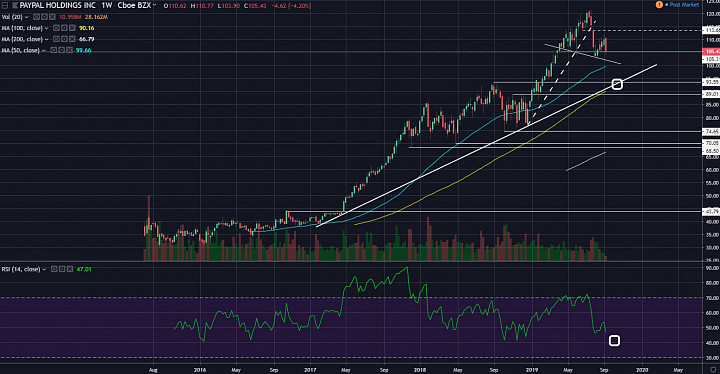Hide the RSI (14, close) indicator with eye icon

tap(54, 269)
